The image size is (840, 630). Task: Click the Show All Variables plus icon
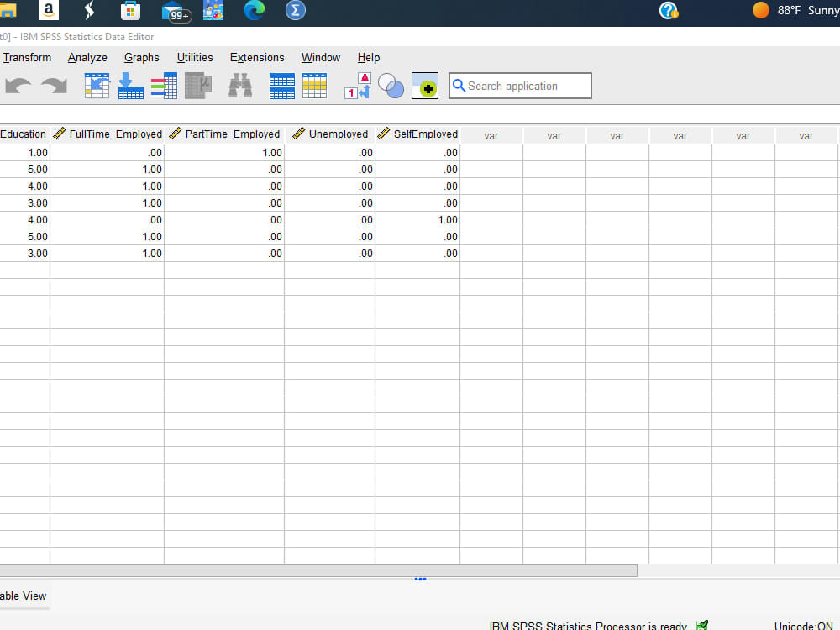(x=425, y=86)
